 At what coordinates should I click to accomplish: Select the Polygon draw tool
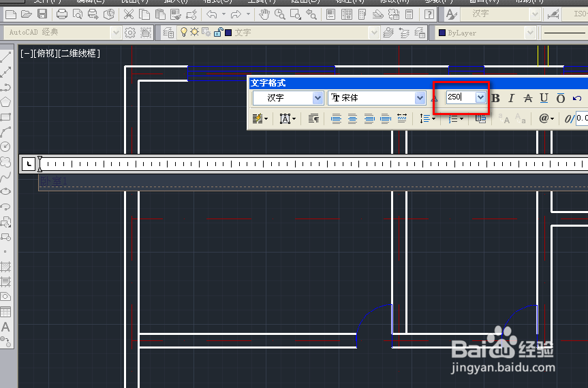pos(5,102)
